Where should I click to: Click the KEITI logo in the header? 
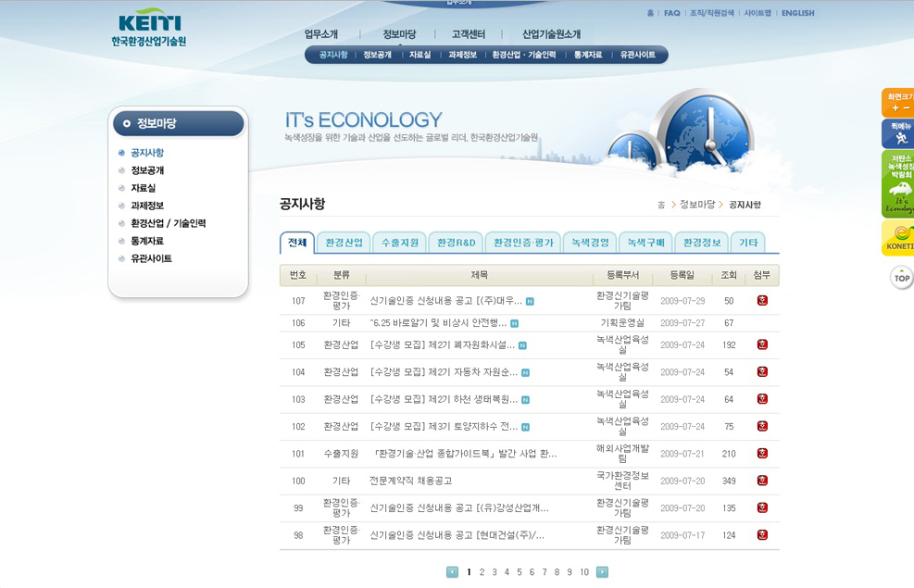(148, 29)
